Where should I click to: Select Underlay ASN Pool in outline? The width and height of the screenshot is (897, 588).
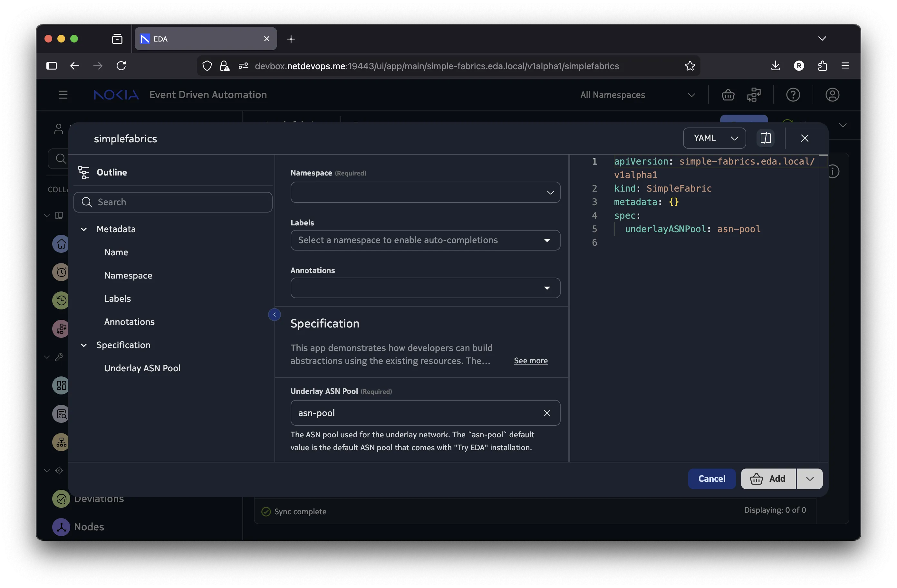(x=142, y=368)
